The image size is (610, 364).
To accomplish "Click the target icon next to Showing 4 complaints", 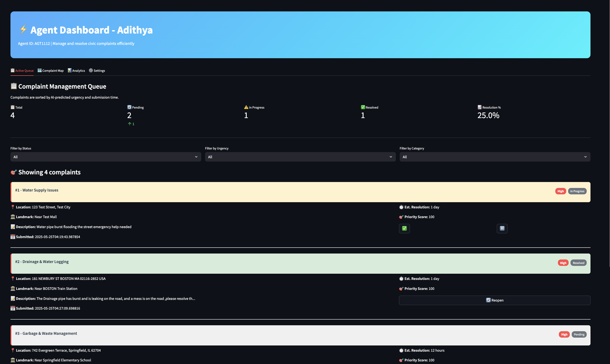I will 14,172.
